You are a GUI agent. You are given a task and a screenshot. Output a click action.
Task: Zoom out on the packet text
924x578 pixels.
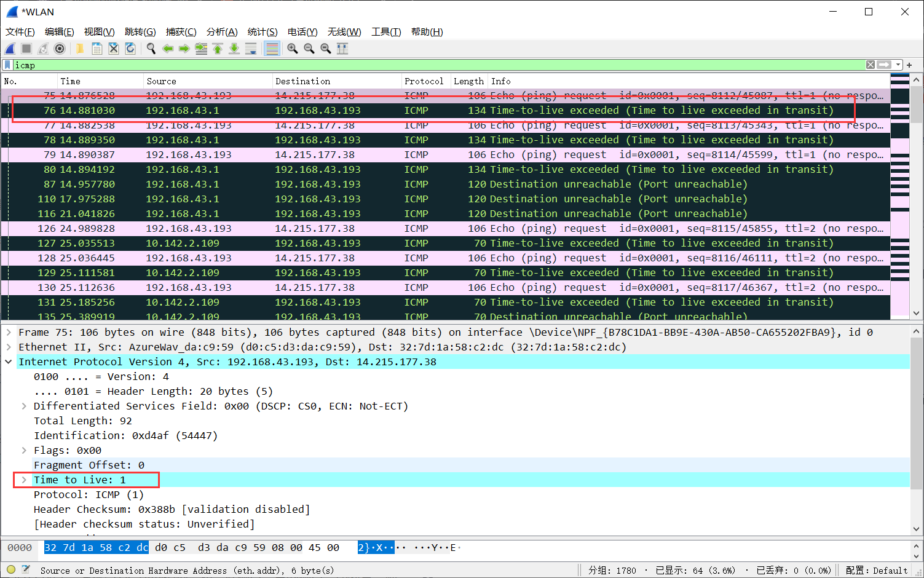tap(309, 49)
